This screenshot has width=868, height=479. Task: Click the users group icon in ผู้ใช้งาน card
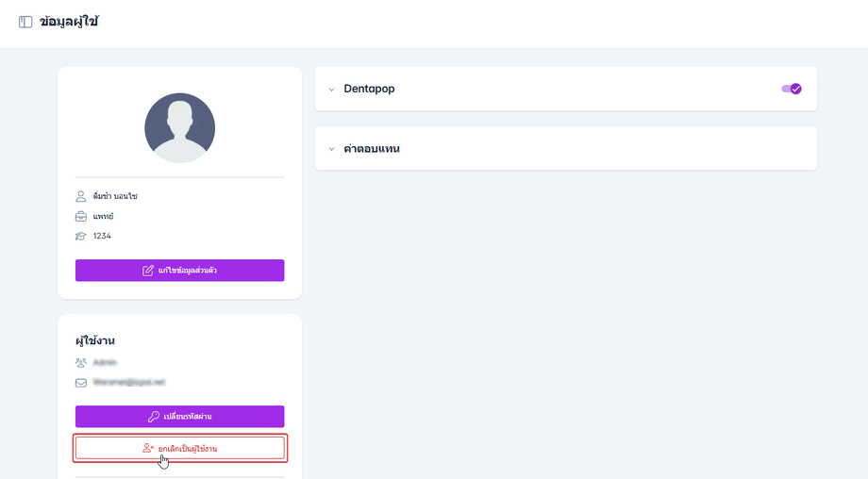pyautogui.click(x=81, y=363)
